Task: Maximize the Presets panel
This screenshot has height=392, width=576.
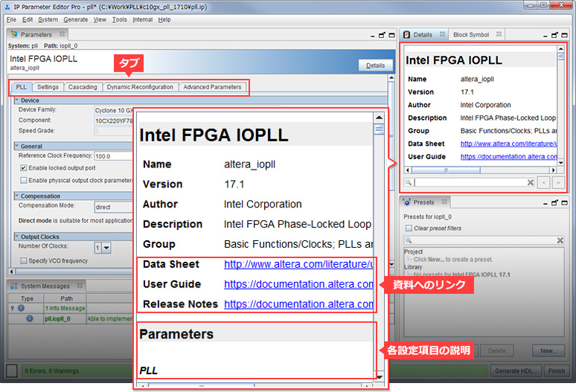Action: coord(564,203)
